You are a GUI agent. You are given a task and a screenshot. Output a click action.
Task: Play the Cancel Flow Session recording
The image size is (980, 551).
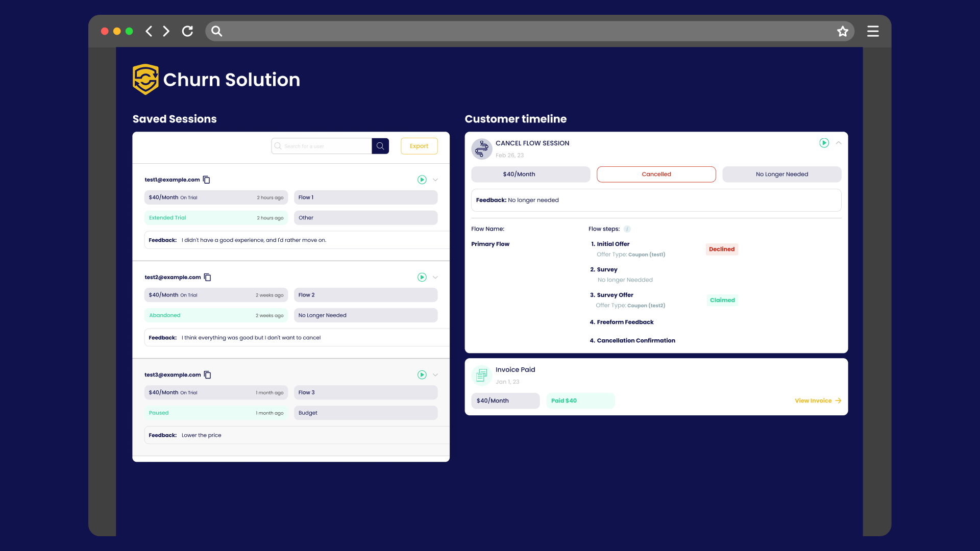[x=824, y=143]
